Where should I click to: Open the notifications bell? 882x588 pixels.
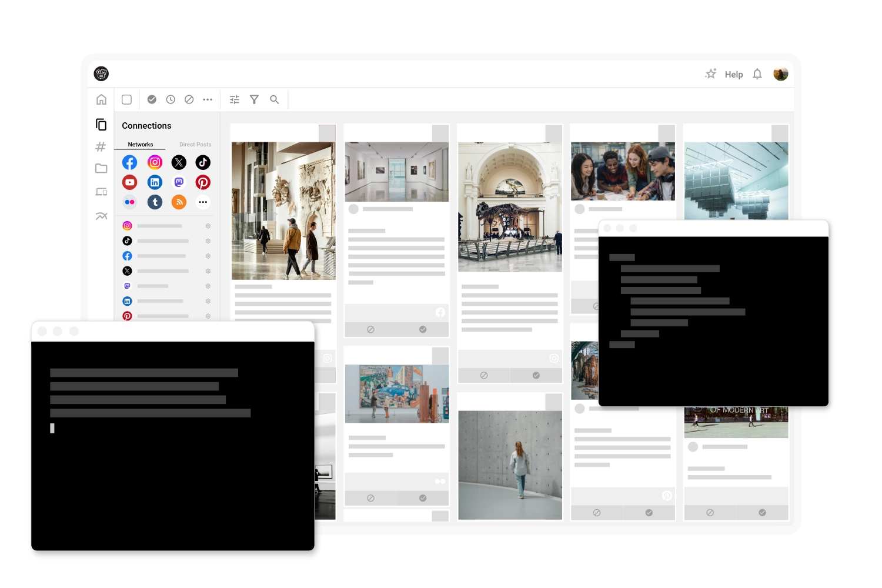click(x=757, y=74)
